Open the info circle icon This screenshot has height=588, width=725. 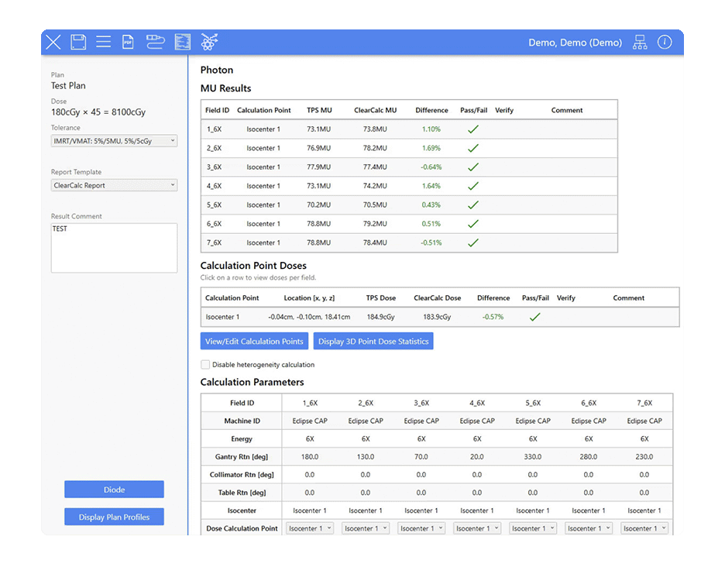665,42
